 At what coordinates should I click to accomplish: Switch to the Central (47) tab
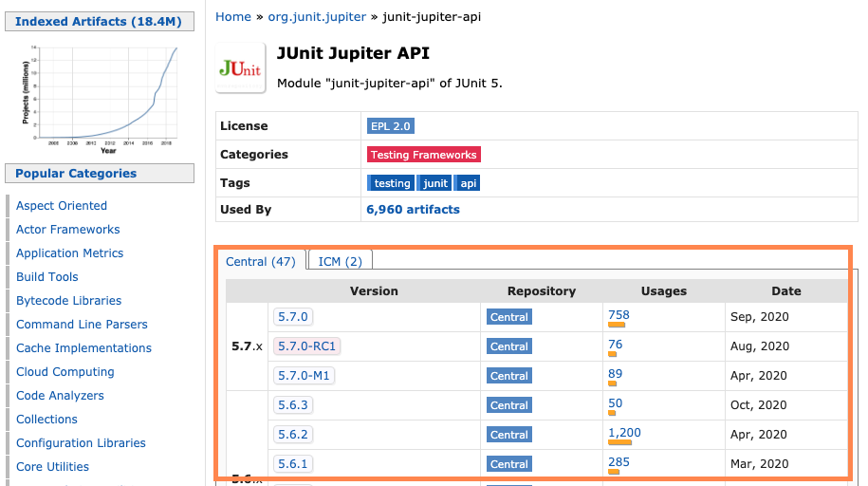pyautogui.click(x=261, y=261)
